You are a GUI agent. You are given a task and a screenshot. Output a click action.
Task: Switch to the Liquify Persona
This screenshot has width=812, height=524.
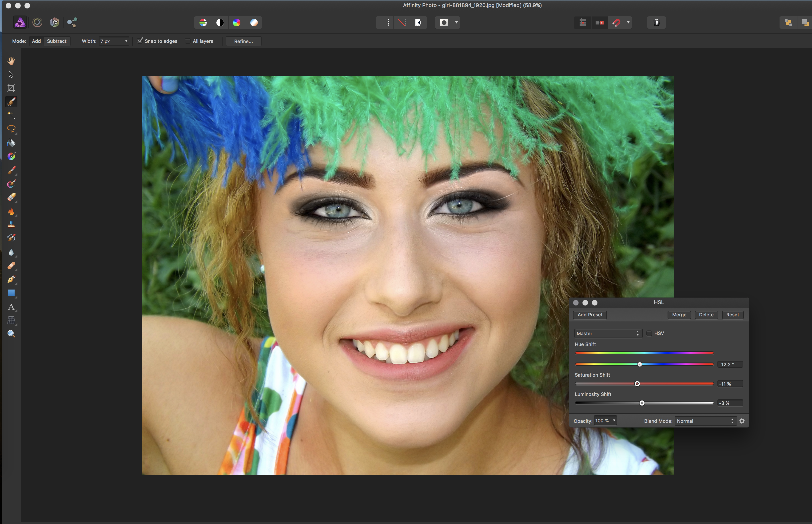(x=37, y=22)
